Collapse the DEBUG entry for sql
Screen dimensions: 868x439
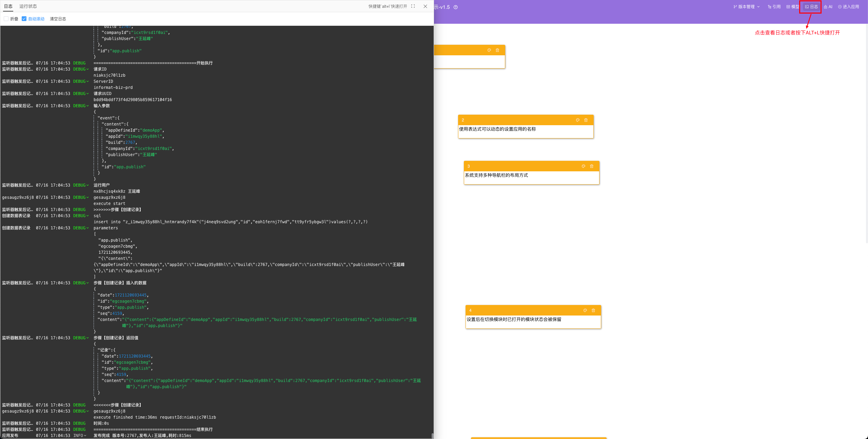[x=87, y=216]
